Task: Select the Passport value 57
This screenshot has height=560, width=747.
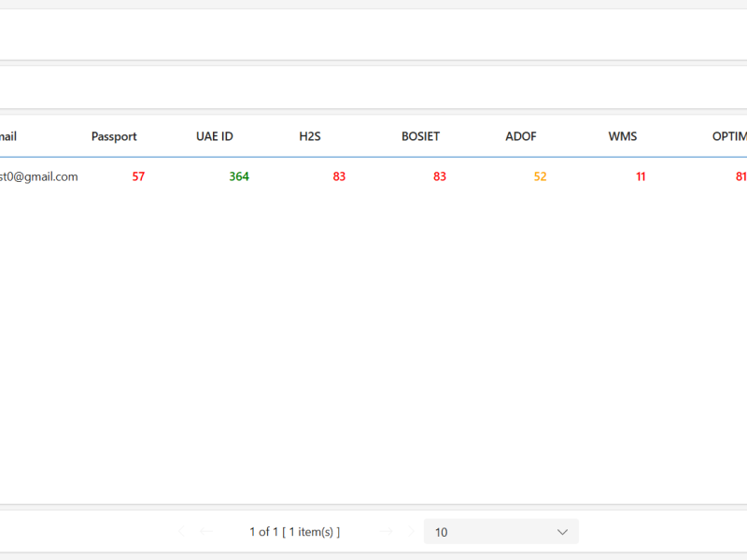Action: [138, 176]
